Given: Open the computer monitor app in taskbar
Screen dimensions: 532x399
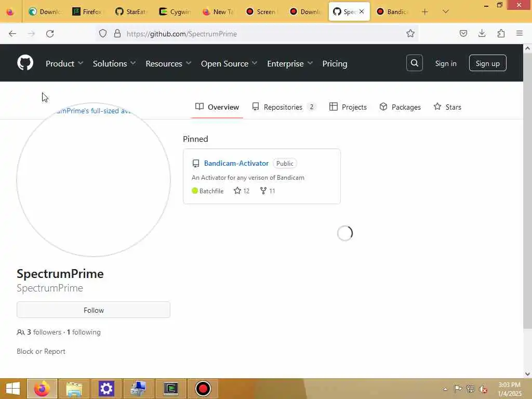Looking at the screenshot, I should pyautogui.click(x=138, y=389).
